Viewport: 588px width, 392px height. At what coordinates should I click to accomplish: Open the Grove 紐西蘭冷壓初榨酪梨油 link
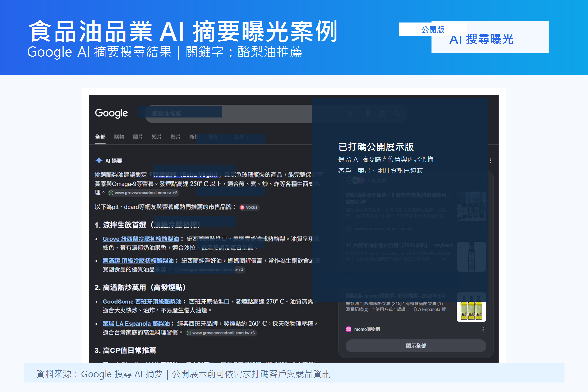[141, 239]
